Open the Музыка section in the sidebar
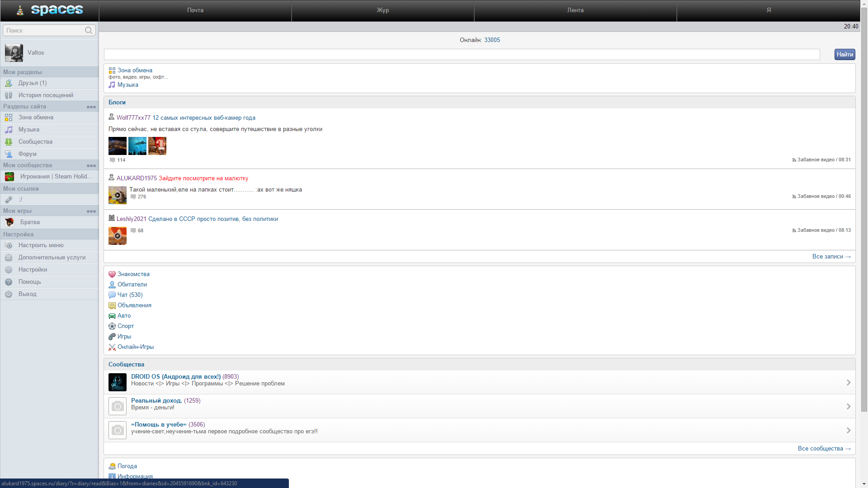 click(x=30, y=130)
